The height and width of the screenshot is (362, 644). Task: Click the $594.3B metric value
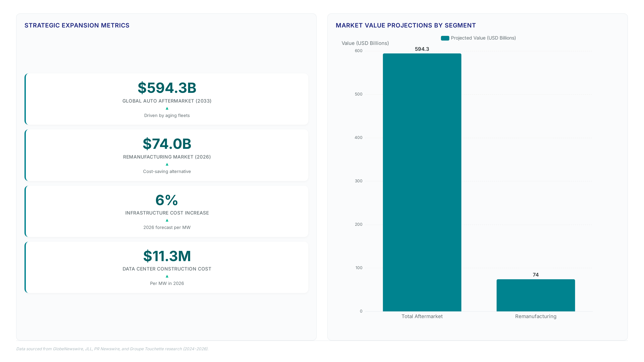coord(167,88)
